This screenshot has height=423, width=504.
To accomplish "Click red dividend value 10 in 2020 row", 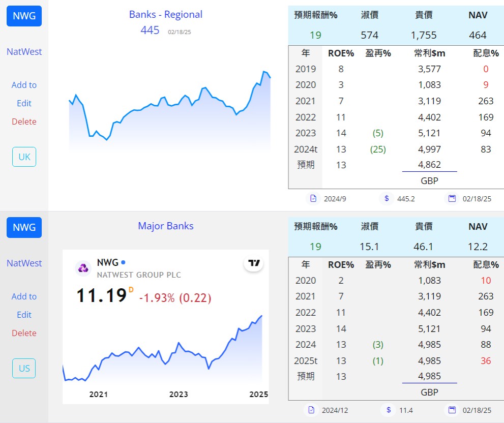I will (x=486, y=280).
